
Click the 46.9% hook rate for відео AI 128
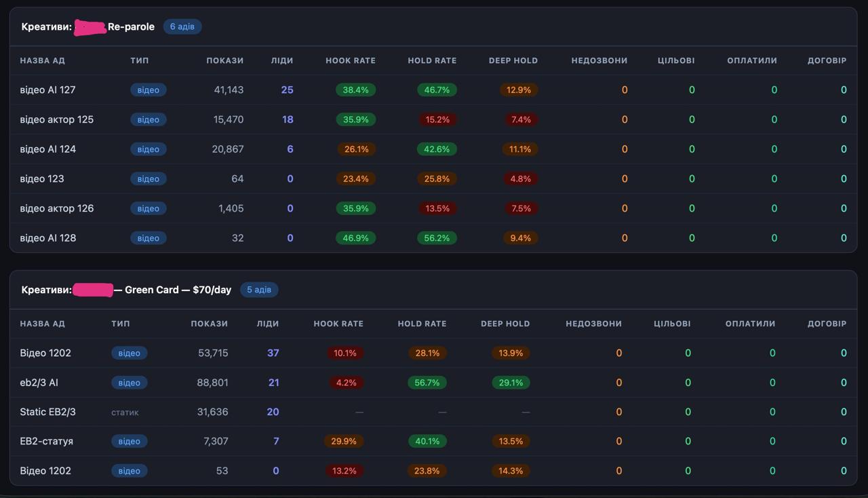pyautogui.click(x=356, y=238)
